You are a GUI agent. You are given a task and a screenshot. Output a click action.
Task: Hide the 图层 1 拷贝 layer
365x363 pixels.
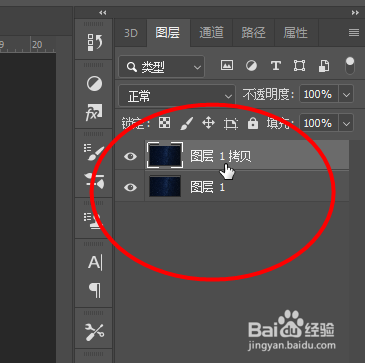pyautogui.click(x=130, y=156)
